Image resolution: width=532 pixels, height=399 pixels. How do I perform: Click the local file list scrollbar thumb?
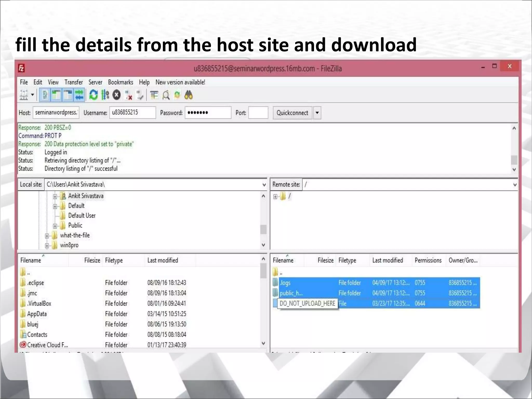263,271
